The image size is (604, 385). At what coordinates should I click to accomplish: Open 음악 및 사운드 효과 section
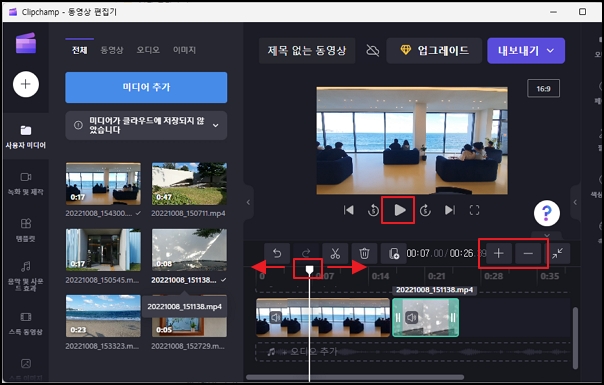[x=26, y=276]
